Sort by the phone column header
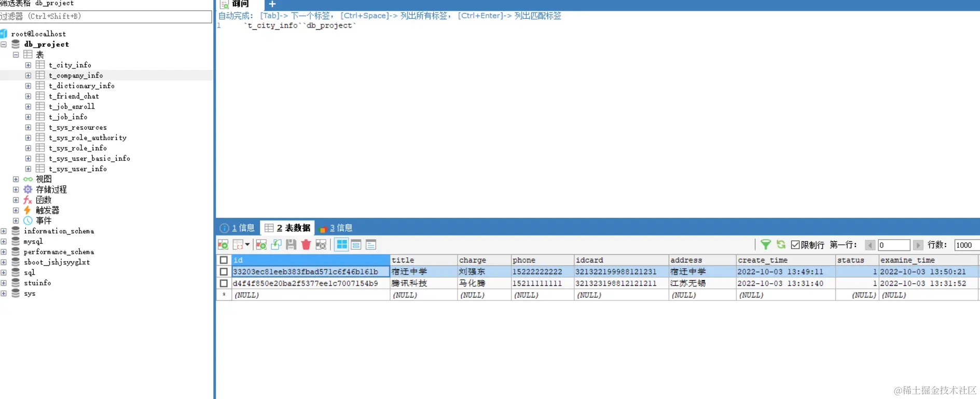The height and width of the screenshot is (399, 980). coord(542,260)
